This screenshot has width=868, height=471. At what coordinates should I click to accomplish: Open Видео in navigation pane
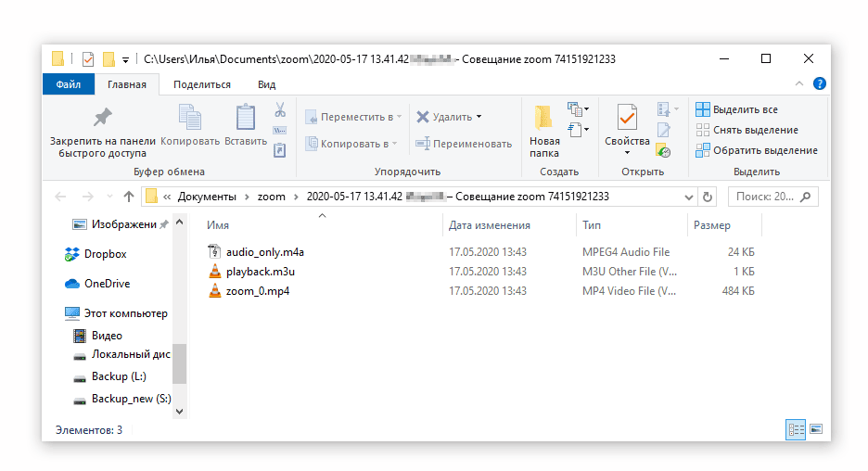98,336
